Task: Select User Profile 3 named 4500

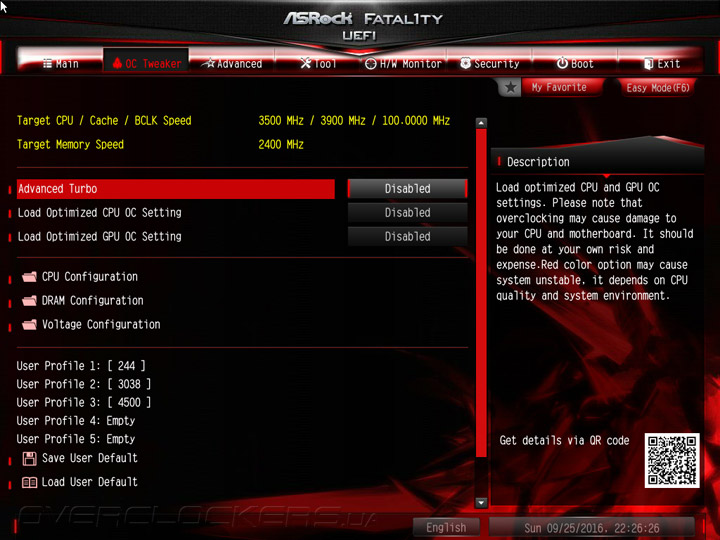Action: point(84,402)
